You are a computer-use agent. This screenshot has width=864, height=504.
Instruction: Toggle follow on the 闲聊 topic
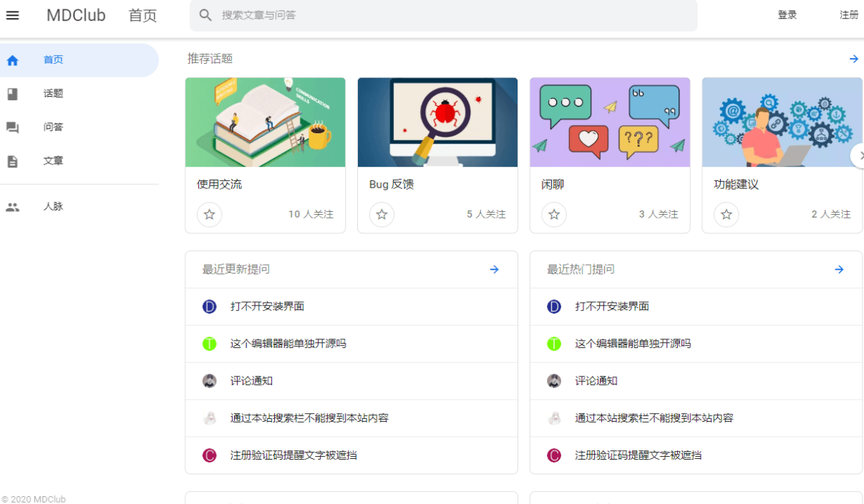[554, 214]
